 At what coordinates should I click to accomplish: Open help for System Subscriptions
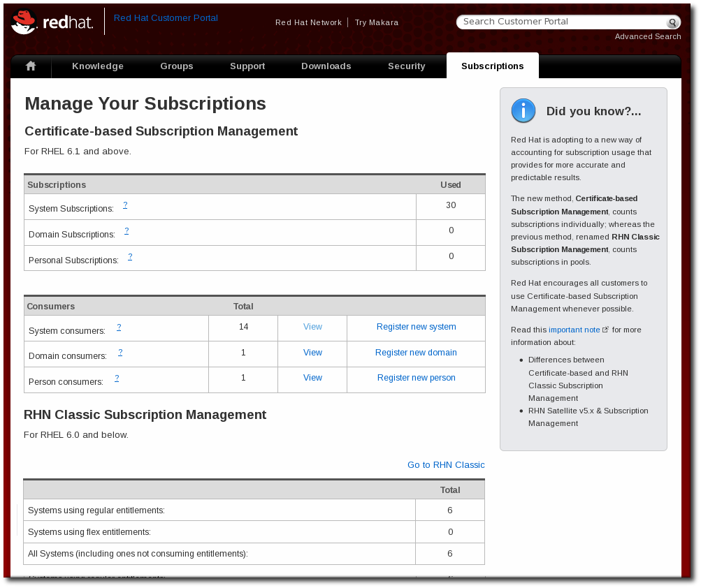(125, 205)
